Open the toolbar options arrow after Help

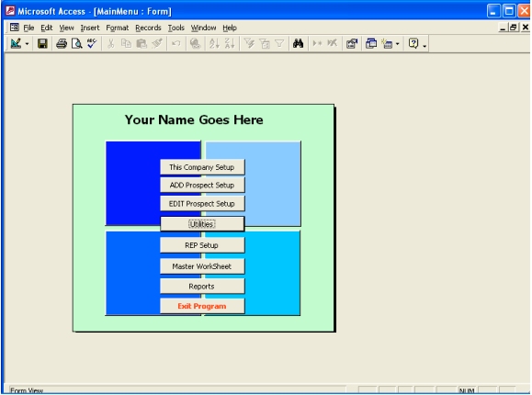(424, 45)
